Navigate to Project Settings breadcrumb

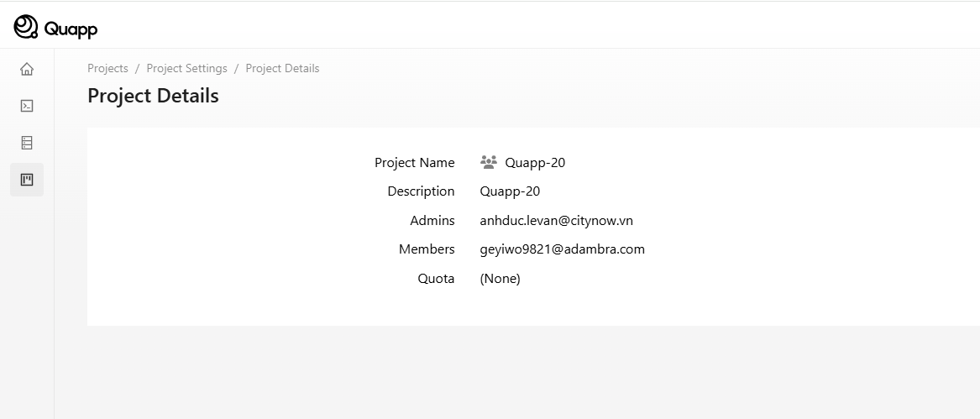click(187, 68)
